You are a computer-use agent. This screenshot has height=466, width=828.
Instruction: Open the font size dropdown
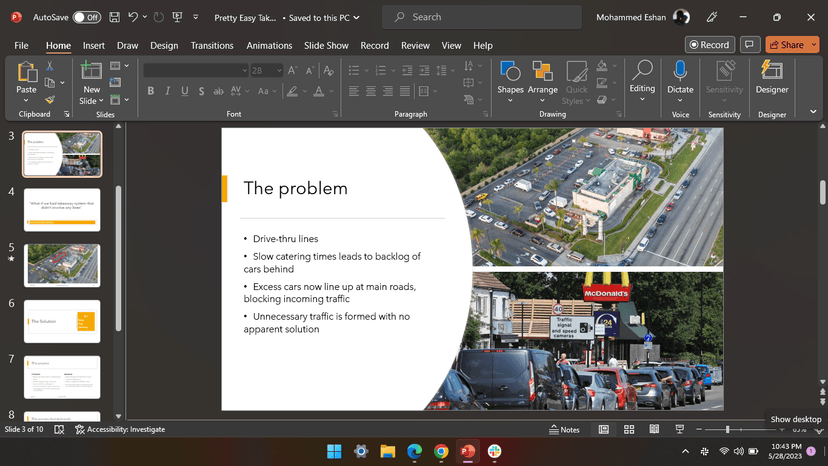coord(280,70)
